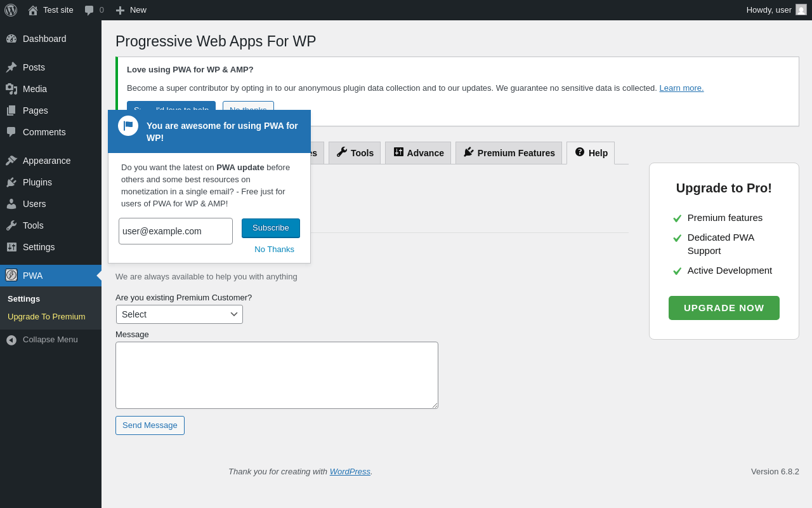The image size is (812, 508).
Task: Open the Premium Customer Select dropdown
Action: pyautogui.click(x=180, y=314)
